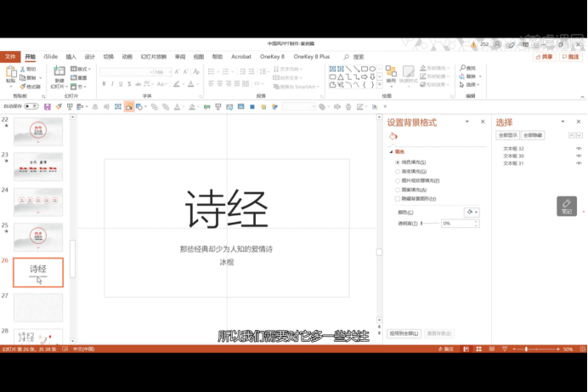
Task: Switch to the iSlide tab
Action: pyautogui.click(x=51, y=57)
